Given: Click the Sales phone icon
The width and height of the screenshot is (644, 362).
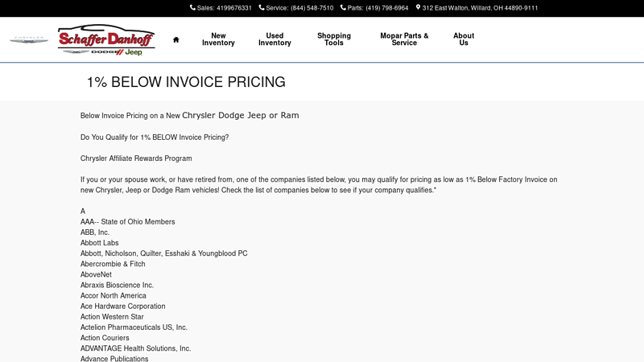Looking at the screenshot, I should pos(192,7).
